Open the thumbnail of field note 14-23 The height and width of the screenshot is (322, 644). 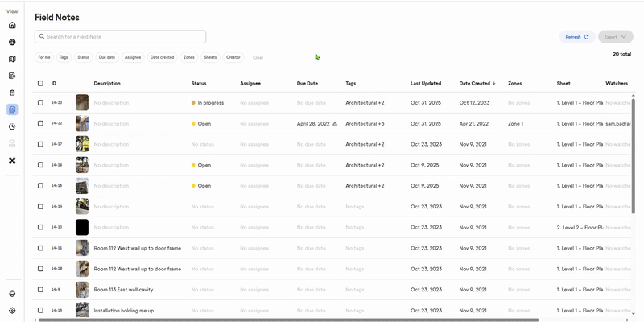pyautogui.click(x=82, y=103)
